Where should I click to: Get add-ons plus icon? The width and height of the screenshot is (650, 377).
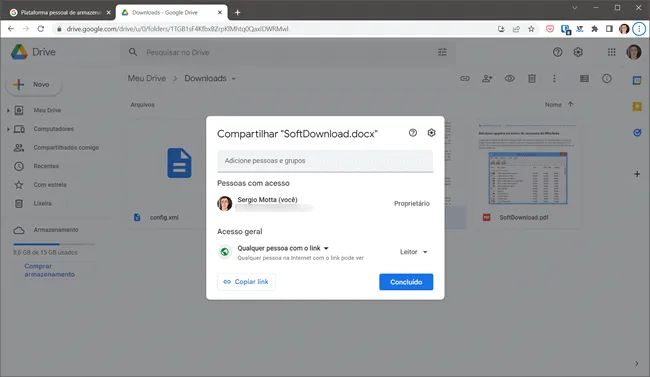pos(637,174)
